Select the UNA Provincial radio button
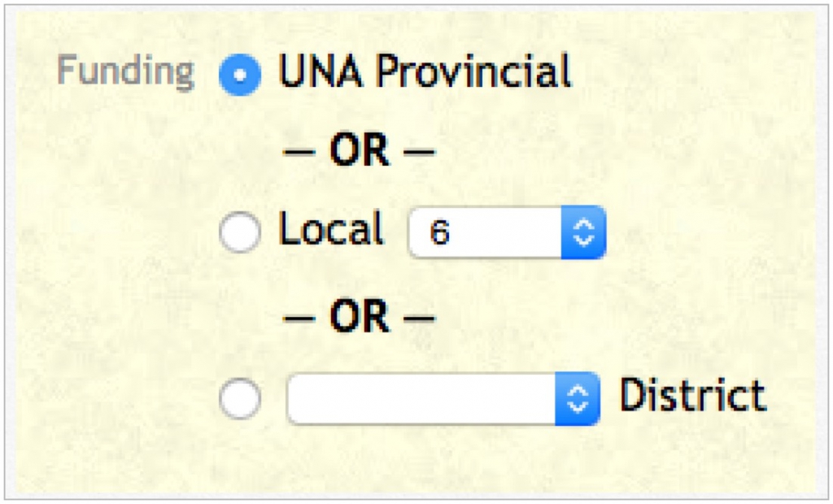This screenshot has height=504, width=833. pos(240,74)
